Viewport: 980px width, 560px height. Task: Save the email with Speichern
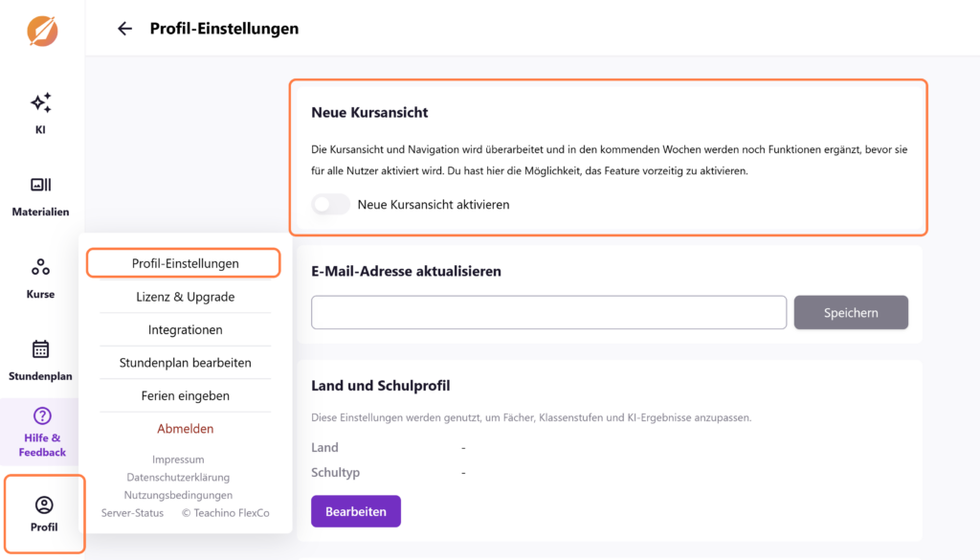(850, 312)
